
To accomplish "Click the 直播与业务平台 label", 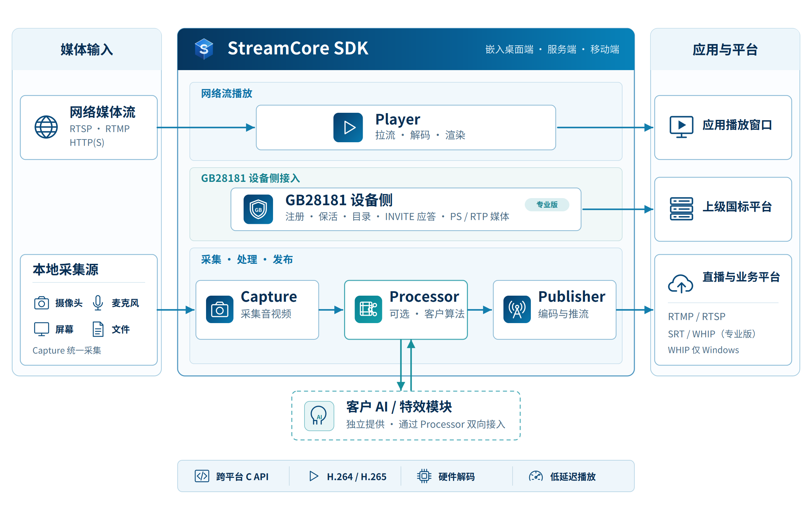I will pos(741,277).
